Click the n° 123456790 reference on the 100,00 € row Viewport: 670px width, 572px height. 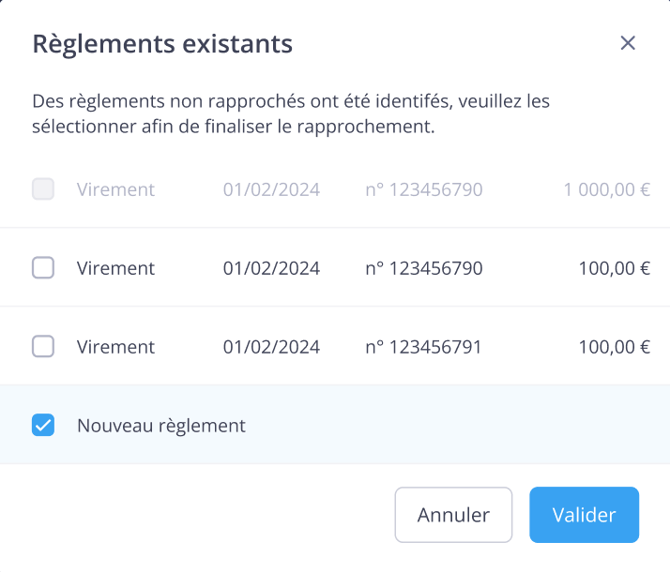click(x=424, y=268)
